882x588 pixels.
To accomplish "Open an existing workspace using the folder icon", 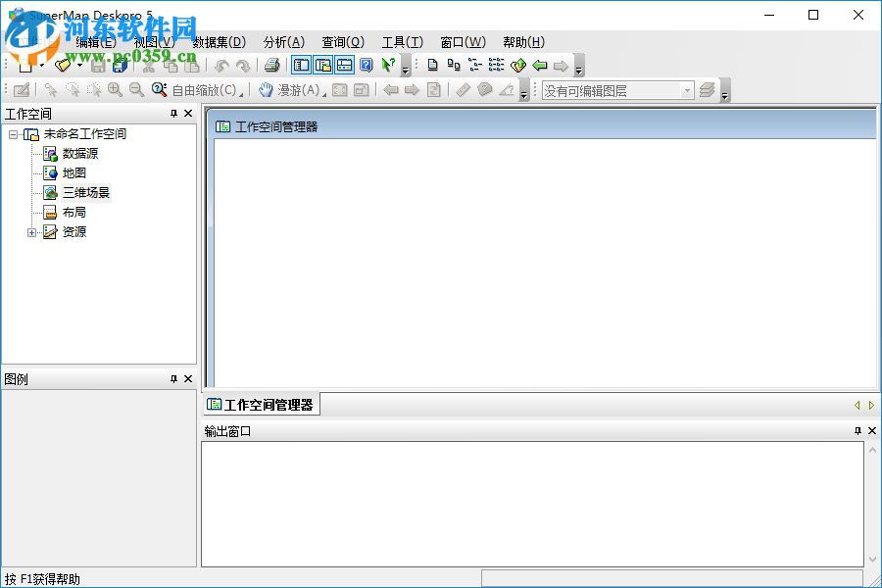I will [x=61, y=66].
